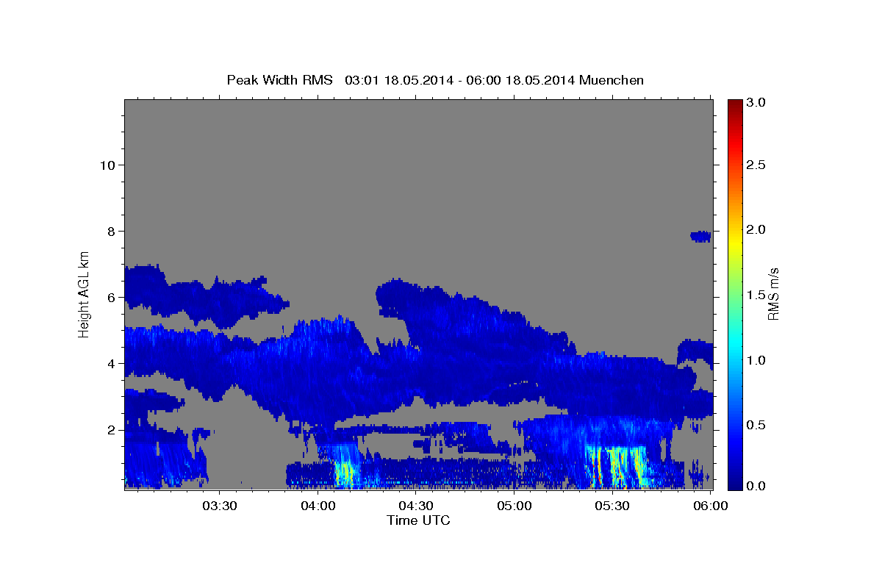882x588 pixels.
Task: Click the 'Muenchen' station name in title
Action: pyautogui.click(x=612, y=80)
